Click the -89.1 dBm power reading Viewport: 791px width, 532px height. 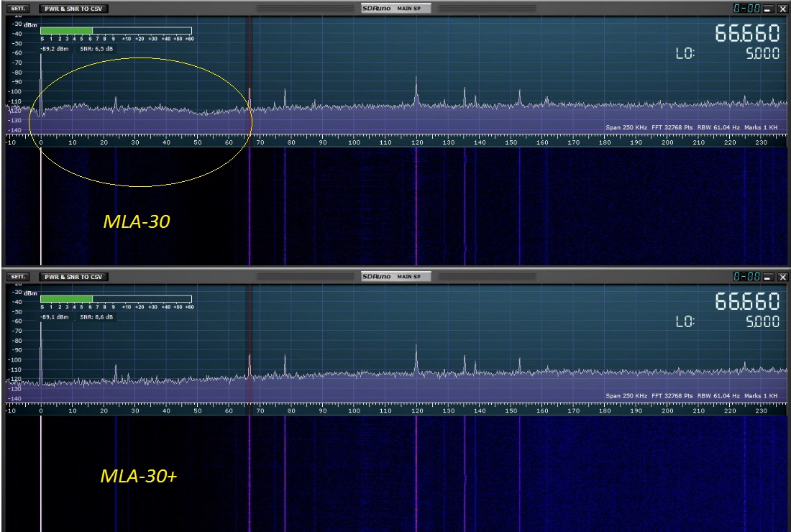(x=55, y=317)
